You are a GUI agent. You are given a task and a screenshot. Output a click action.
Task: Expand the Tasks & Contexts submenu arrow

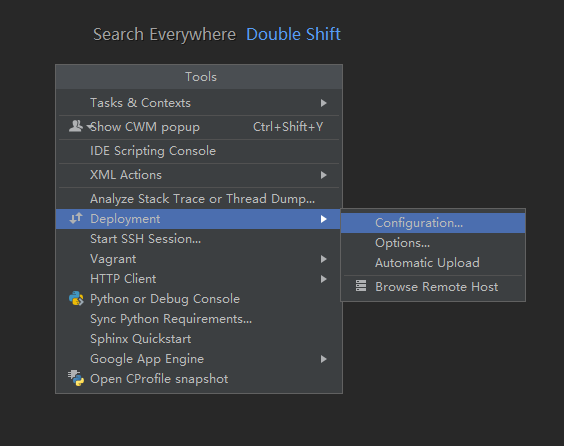(x=323, y=103)
